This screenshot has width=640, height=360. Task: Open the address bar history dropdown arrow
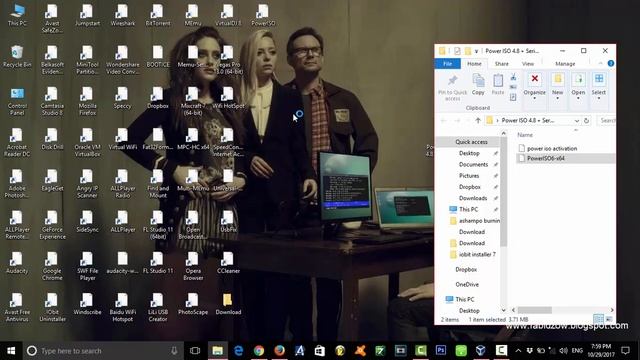coord(576,120)
